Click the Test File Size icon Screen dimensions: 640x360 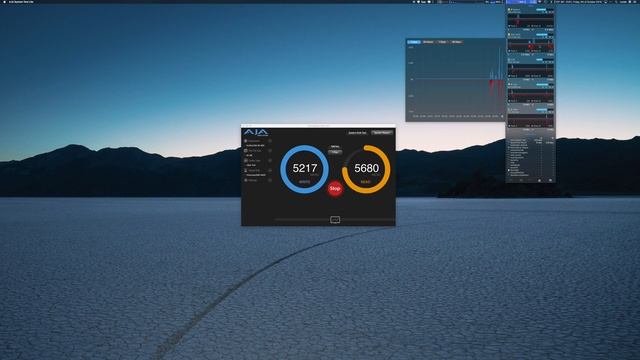click(246, 151)
